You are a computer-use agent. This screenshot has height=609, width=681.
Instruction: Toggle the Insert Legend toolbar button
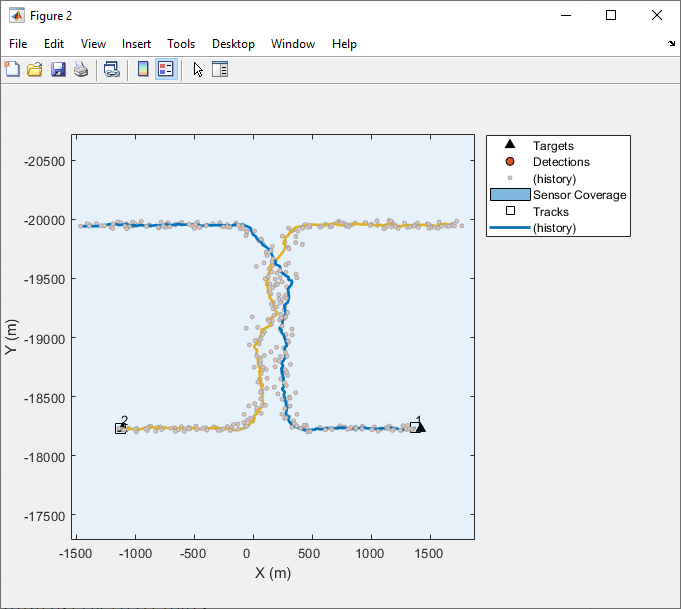click(166, 70)
